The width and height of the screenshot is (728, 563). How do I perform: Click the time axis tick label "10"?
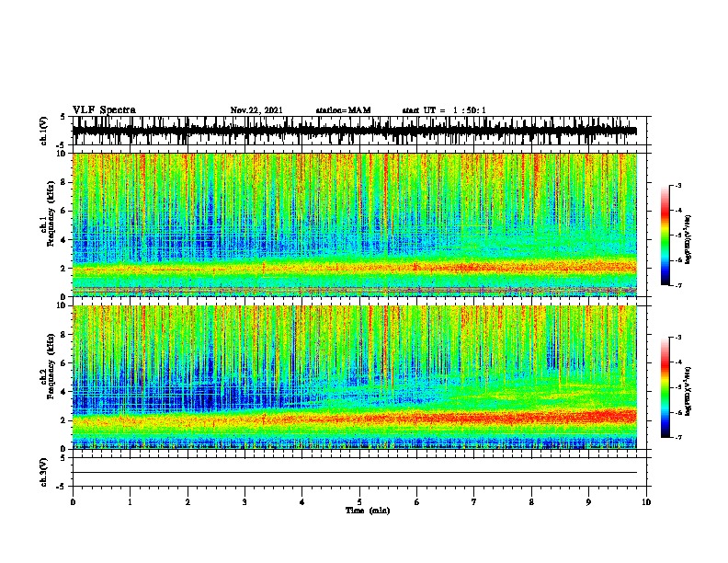click(646, 502)
